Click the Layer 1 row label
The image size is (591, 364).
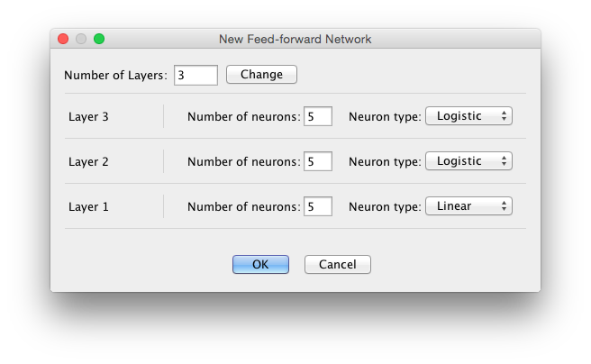(88, 206)
